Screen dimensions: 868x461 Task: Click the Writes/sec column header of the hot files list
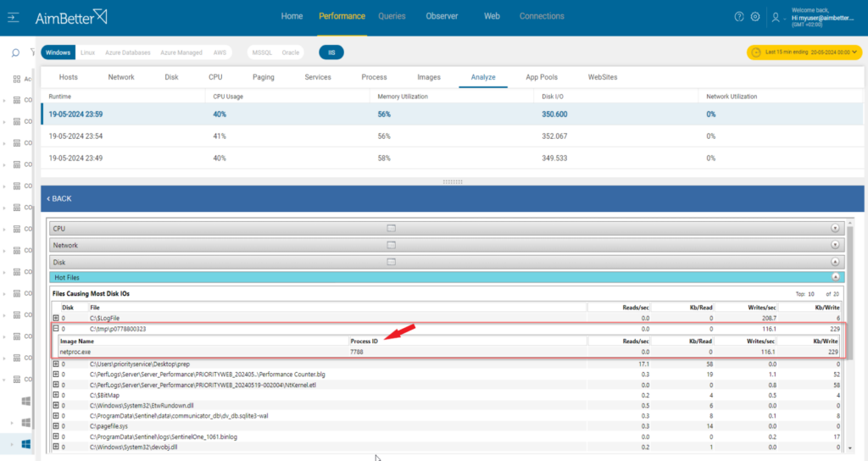[762, 307]
